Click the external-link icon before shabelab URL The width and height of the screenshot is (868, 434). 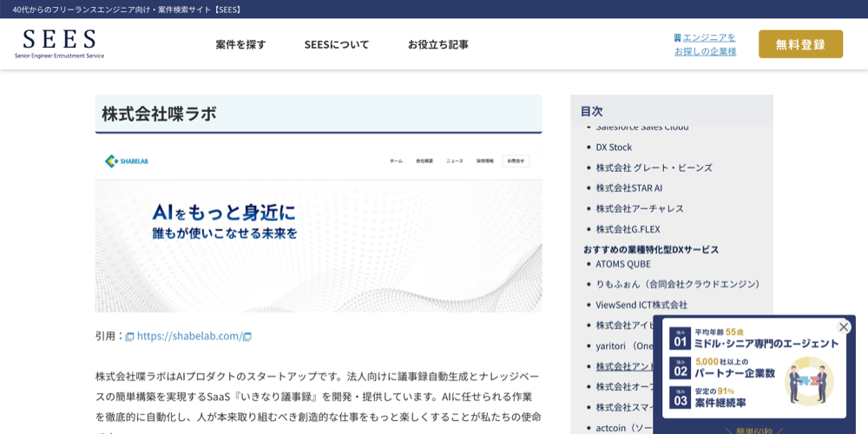coord(129,337)
